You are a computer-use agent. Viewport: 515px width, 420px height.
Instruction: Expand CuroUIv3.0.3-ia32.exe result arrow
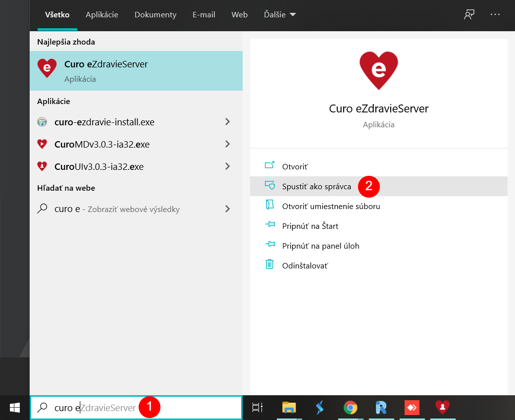[227, 166]
